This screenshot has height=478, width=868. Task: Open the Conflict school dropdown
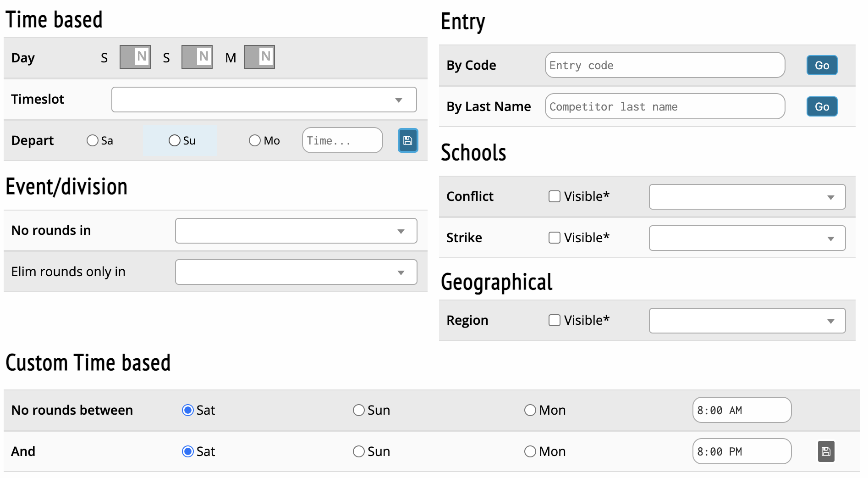pos(747,197)
